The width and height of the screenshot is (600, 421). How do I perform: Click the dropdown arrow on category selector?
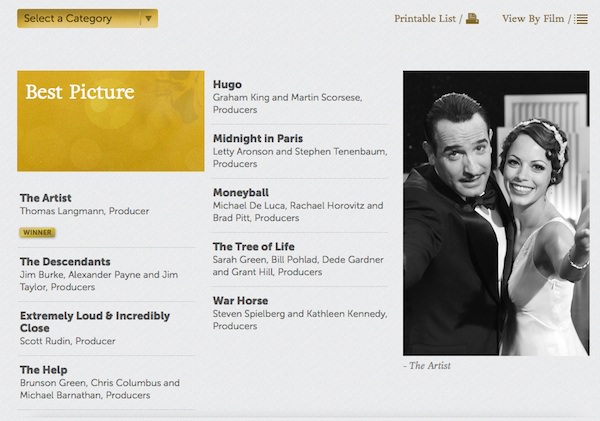(x=148, y=18)
